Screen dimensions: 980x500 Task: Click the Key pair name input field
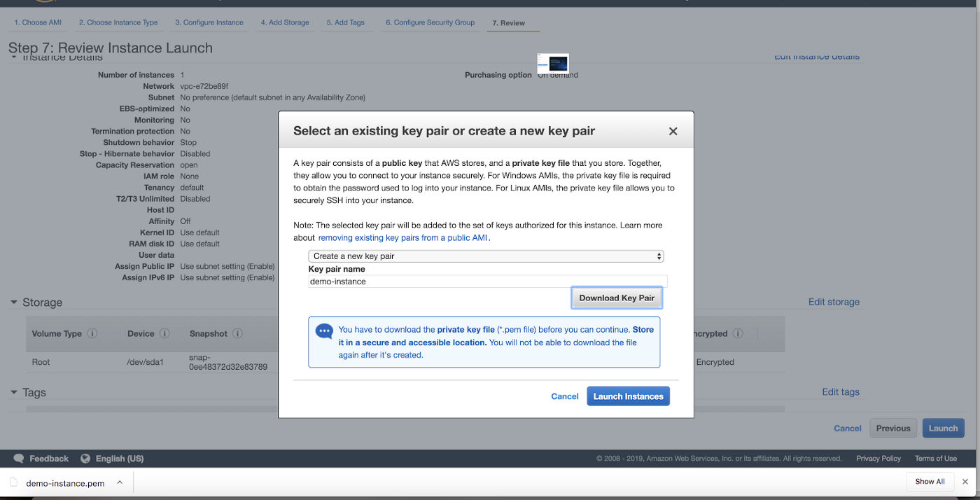point(488,282)
